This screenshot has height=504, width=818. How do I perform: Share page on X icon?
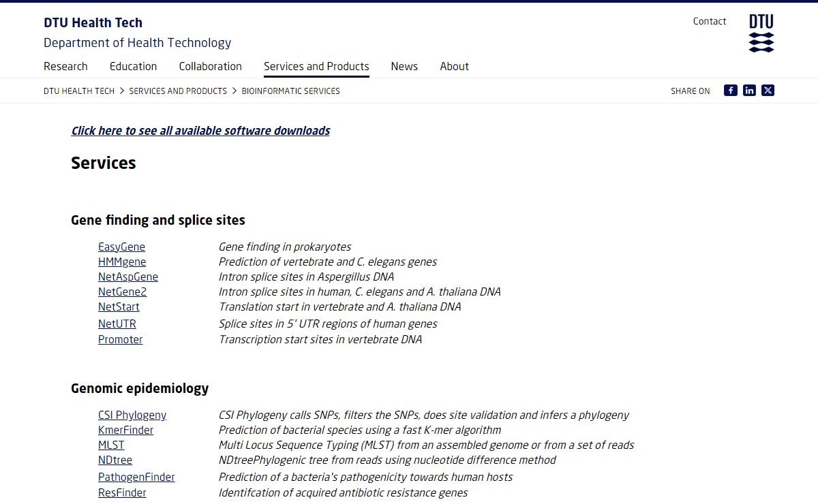[768, 91]
